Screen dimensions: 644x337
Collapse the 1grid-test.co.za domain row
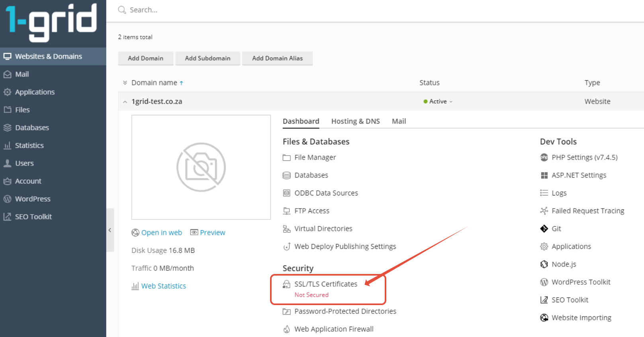[x=125, y=102]
